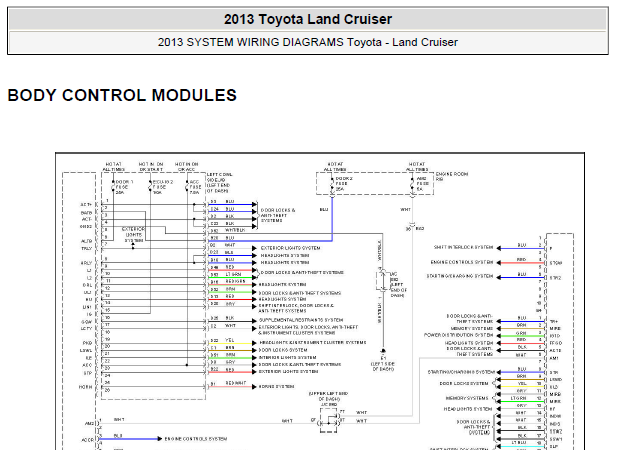The image size is (618, 450).
Task: Click the 'EXTERIOR LIGHTS SYSTEM' label inside left junction block
Action: click(134, 234)
